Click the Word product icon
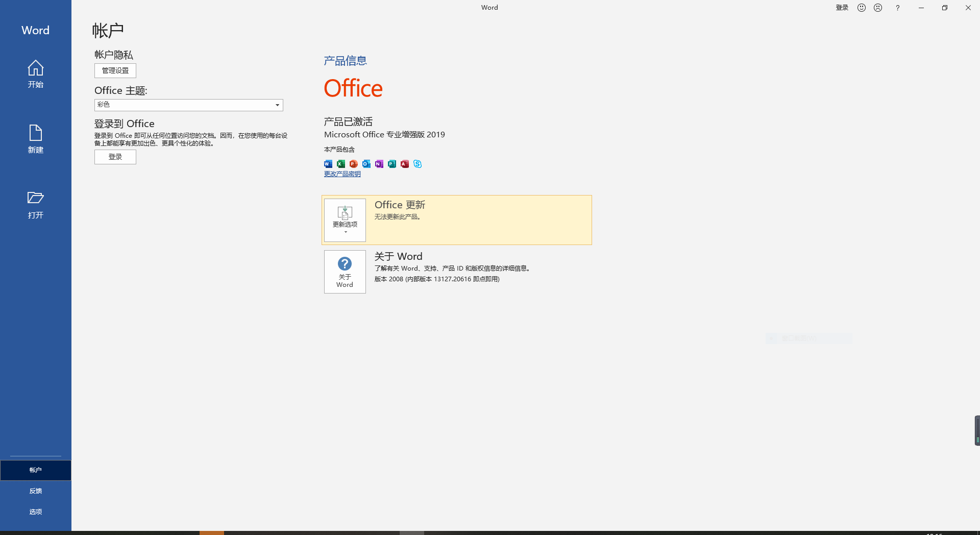The height and width of the screenshot is (535, 980). [x=328, y=164]
